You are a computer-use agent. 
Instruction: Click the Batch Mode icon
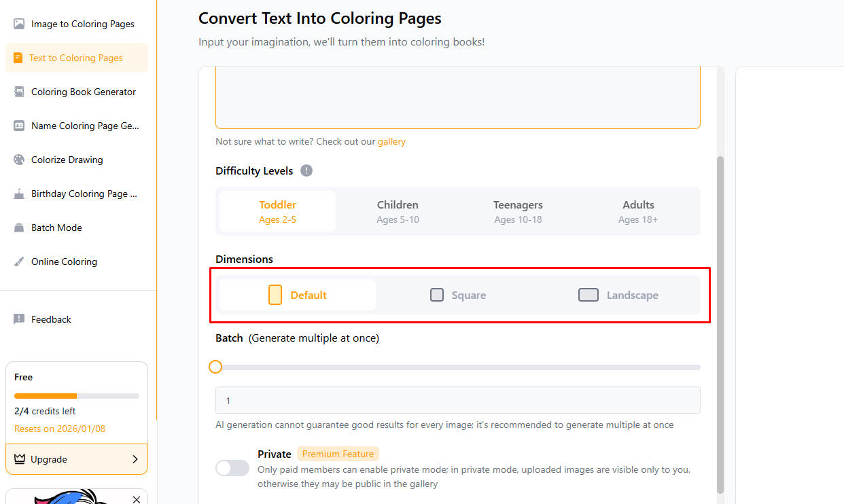(x=19, y=228)
